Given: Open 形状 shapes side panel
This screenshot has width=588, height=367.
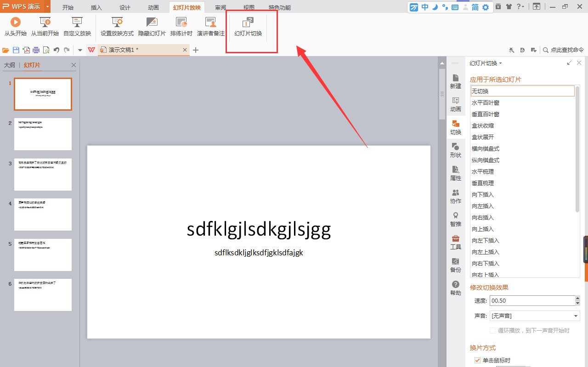Looking at the screenshot, I should click(456, 150).
